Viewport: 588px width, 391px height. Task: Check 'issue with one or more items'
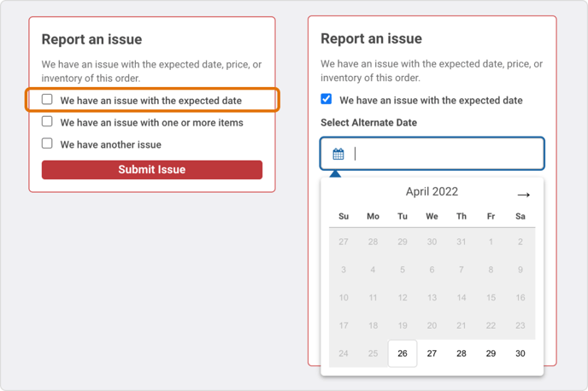pos(48,122)
